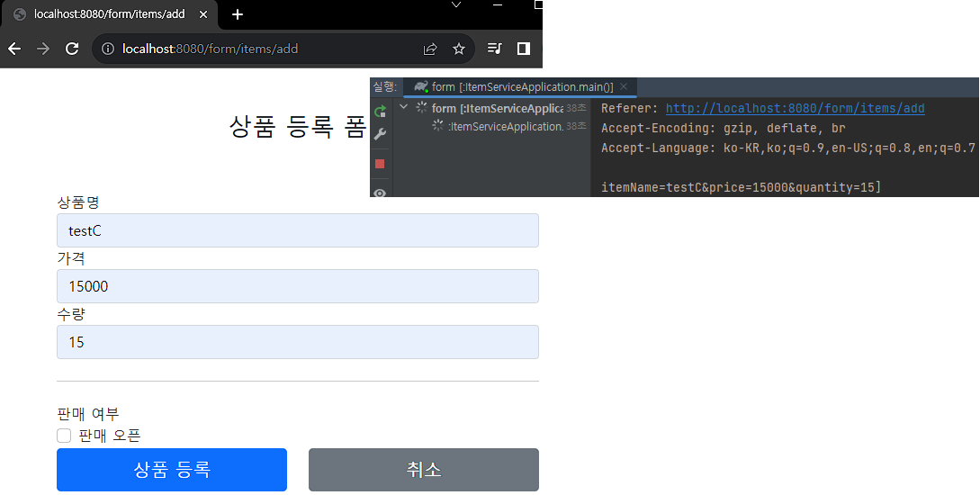Click the 수량 input field containing 15
980x495 pixels.
pyautogui.click(x=298, y=342)
